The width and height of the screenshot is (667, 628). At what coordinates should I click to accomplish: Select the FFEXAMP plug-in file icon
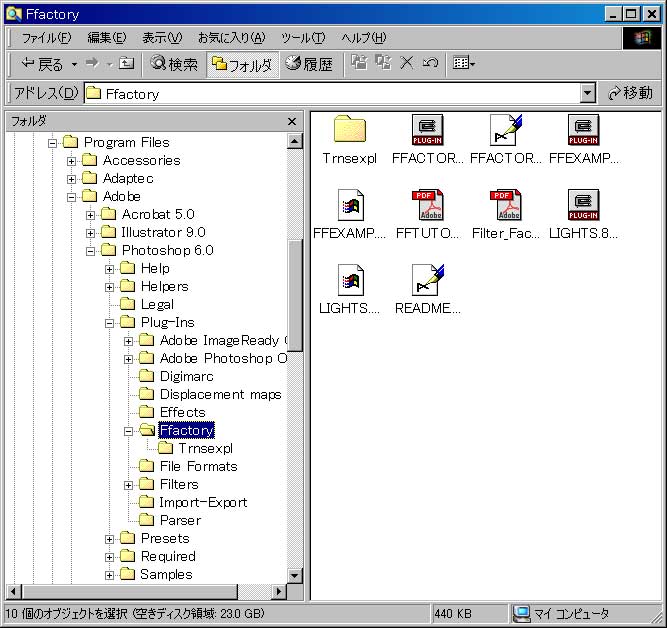pyautogui.click(x=583, y=129)
